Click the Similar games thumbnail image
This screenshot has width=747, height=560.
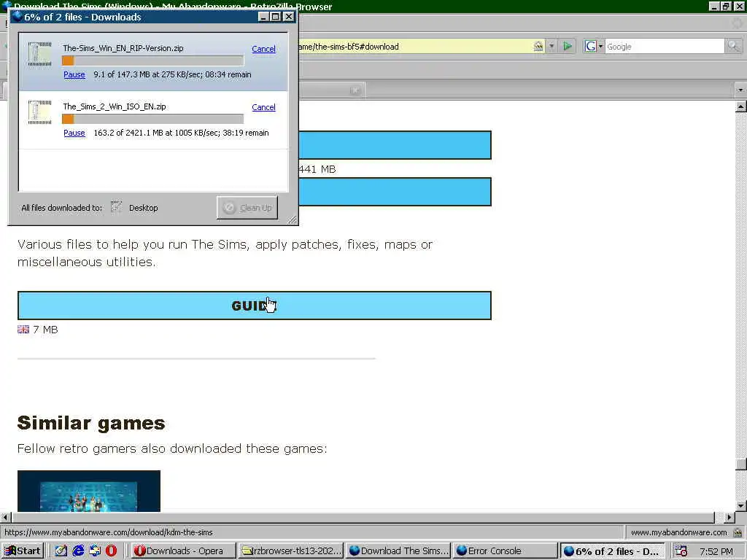click(x=88, y=491)
